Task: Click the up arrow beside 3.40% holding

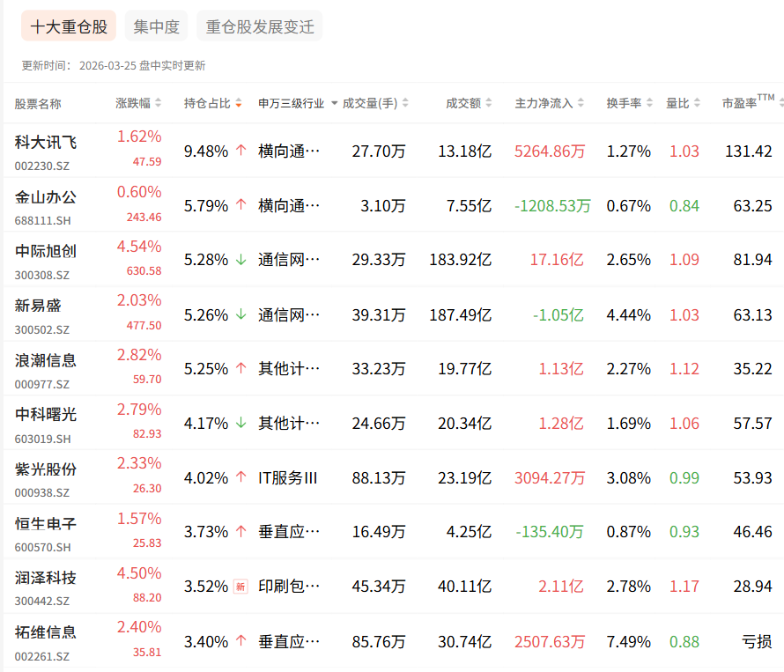Action: click(x=241, y=640)
